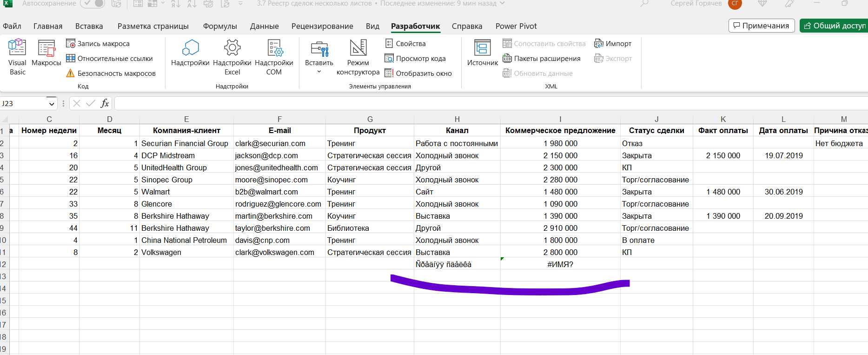This screenshot has height=355, width=868.
Task: Open the Данные tab
Action: tap(265, 26)
